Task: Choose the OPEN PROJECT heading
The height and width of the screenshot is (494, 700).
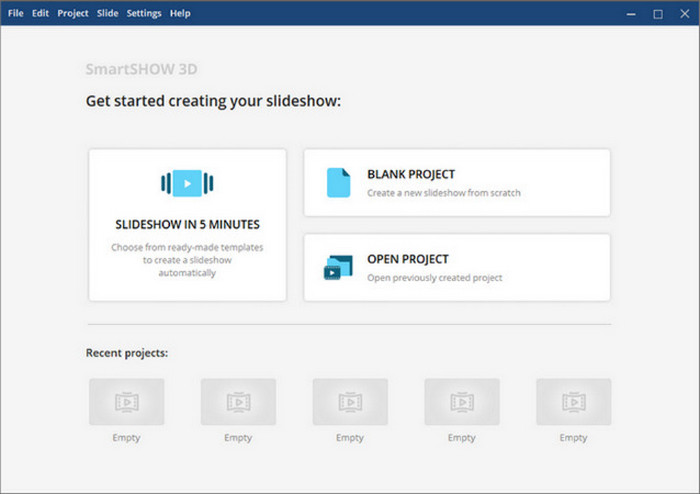Action: 408,259
